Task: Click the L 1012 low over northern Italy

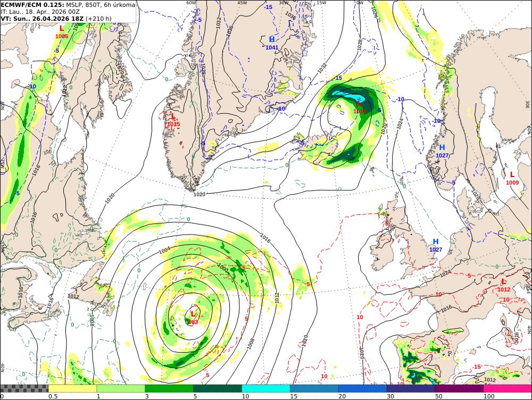Action: pos(504,285)
